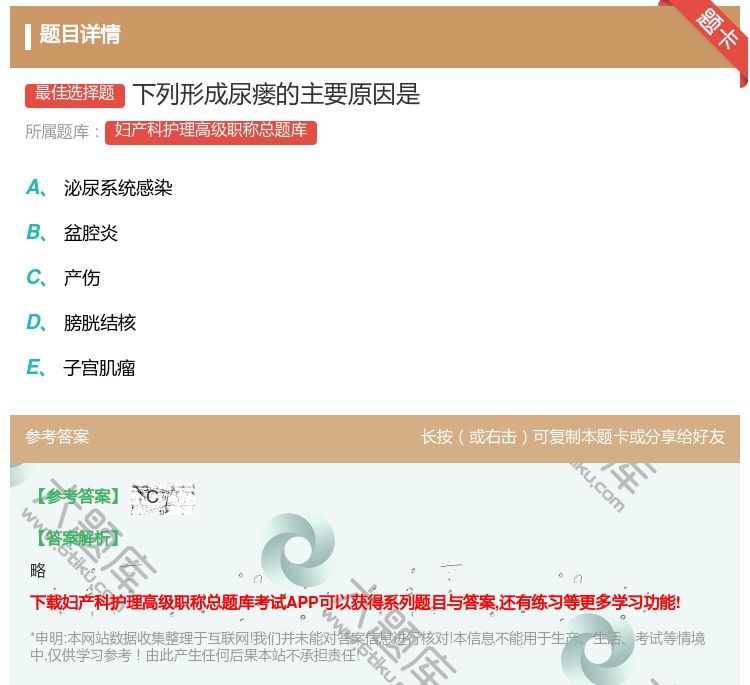Click the 申明 disclaimer text at bottom
The width and height of the screenshot is (750, 685).
pos(367,647)
